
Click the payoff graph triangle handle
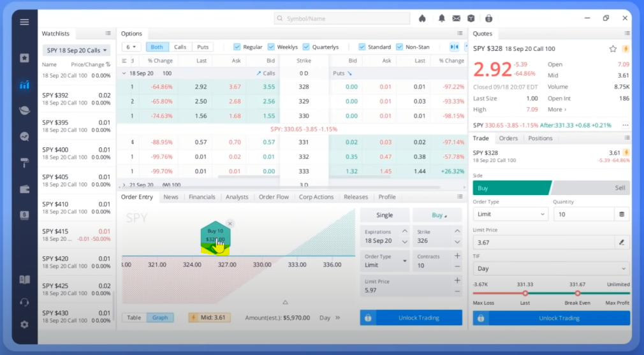(x=285, y=303)
